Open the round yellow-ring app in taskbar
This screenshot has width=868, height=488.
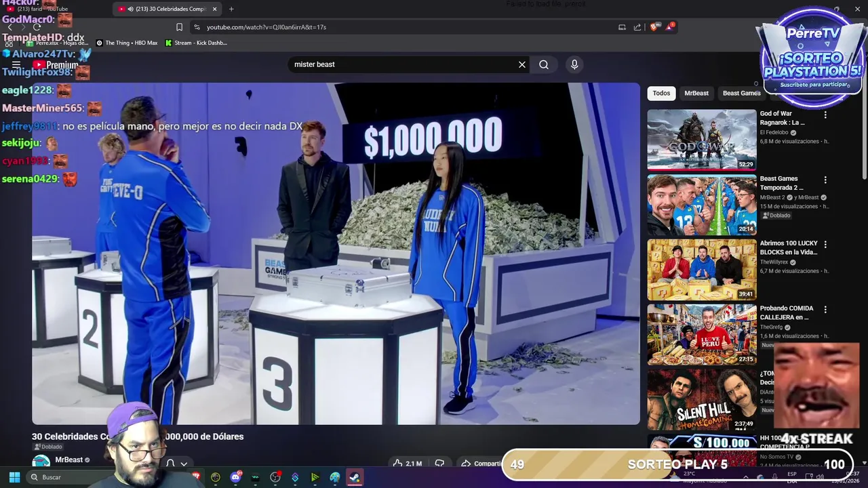tap(216, 477)
